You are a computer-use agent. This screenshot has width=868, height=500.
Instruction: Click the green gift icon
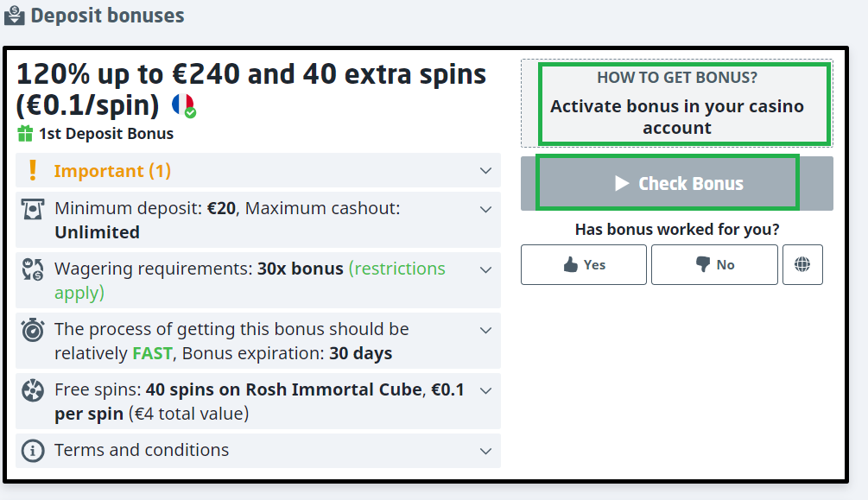tap(25, 134)
